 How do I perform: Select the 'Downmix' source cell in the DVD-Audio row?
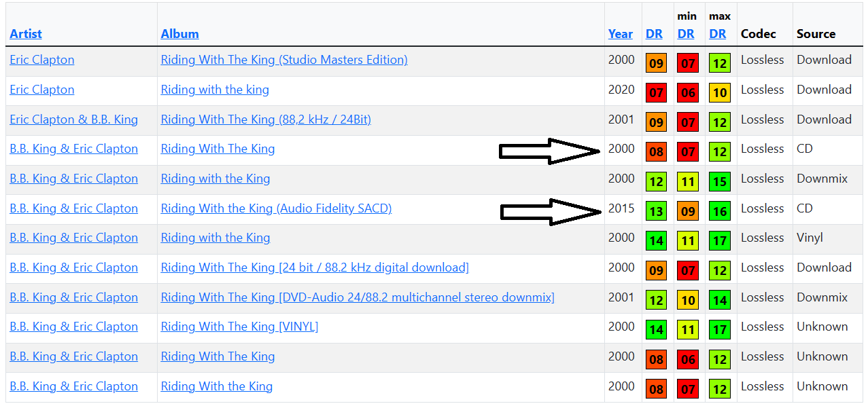[x=822, y=297]
